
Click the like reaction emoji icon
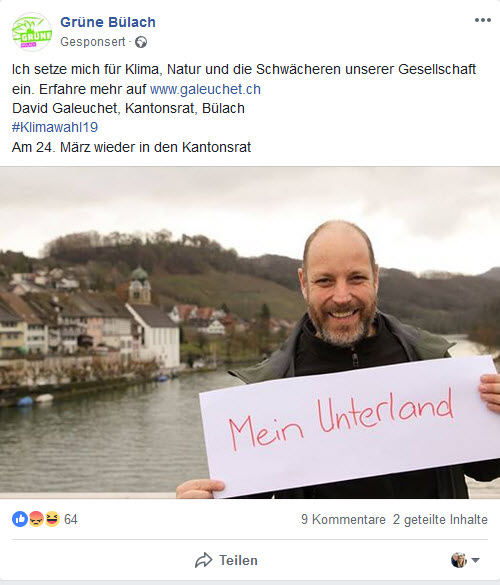[x=20, y=519]
